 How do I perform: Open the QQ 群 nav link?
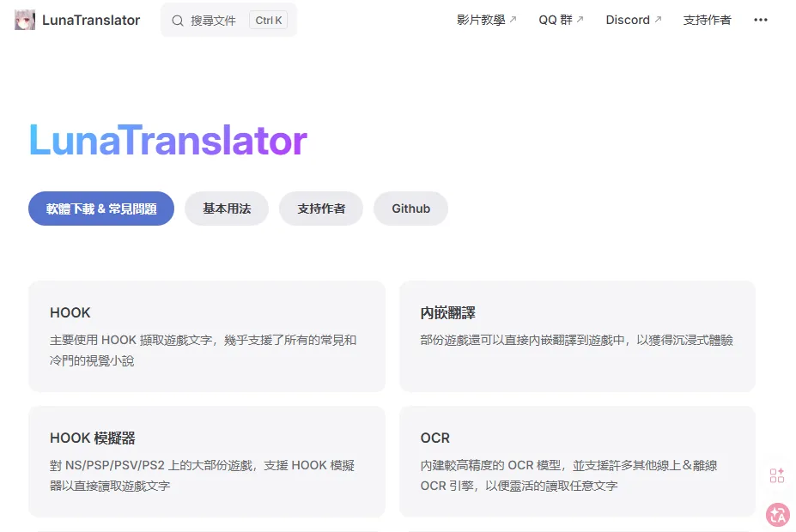pos(561,20)
